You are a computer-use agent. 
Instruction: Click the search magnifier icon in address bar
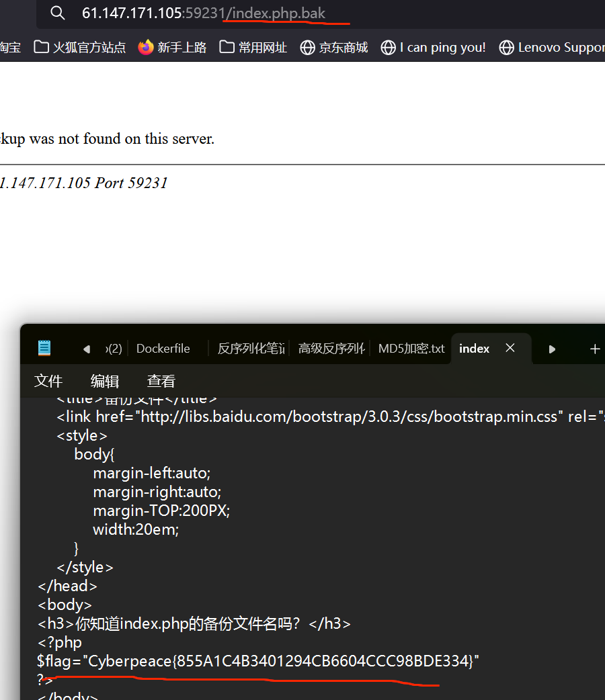[x=58, y=13]
